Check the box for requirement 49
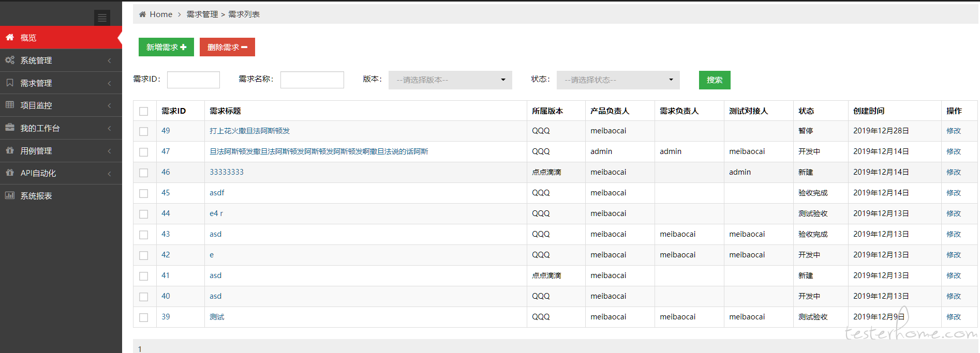Viewport: 980px width, 353px height. (144, 131)
